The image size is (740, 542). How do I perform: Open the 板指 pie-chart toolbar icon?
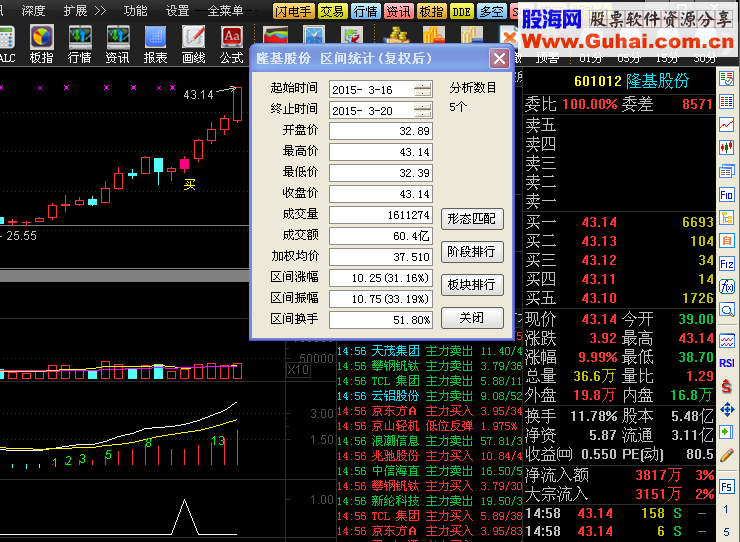(42, 38)
